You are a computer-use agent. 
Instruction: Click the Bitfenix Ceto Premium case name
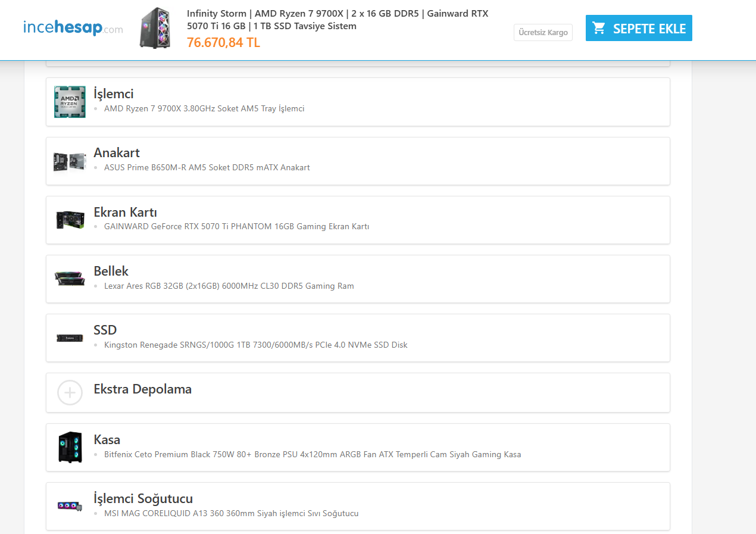pyautogui.click(x=312, y=454)
